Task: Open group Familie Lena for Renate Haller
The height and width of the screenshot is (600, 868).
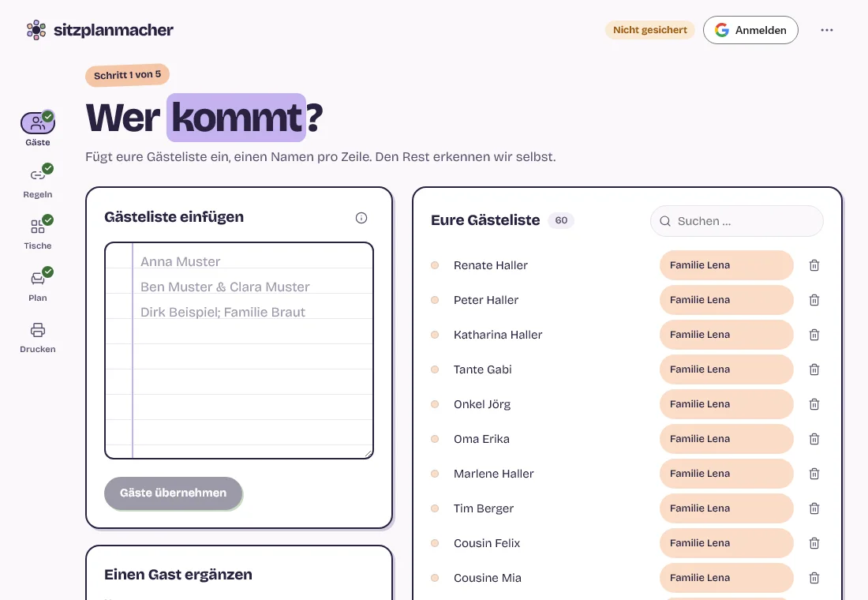Action: tap(726, 265)
